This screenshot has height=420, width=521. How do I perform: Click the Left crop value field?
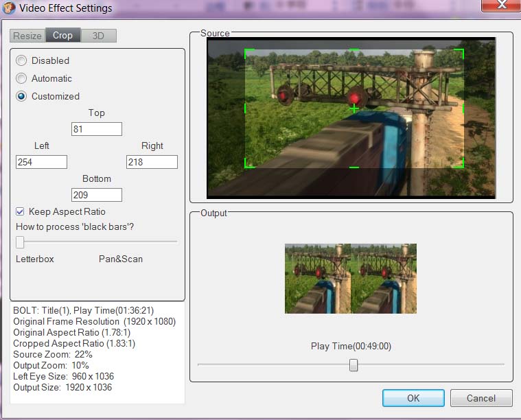[42, 162]
